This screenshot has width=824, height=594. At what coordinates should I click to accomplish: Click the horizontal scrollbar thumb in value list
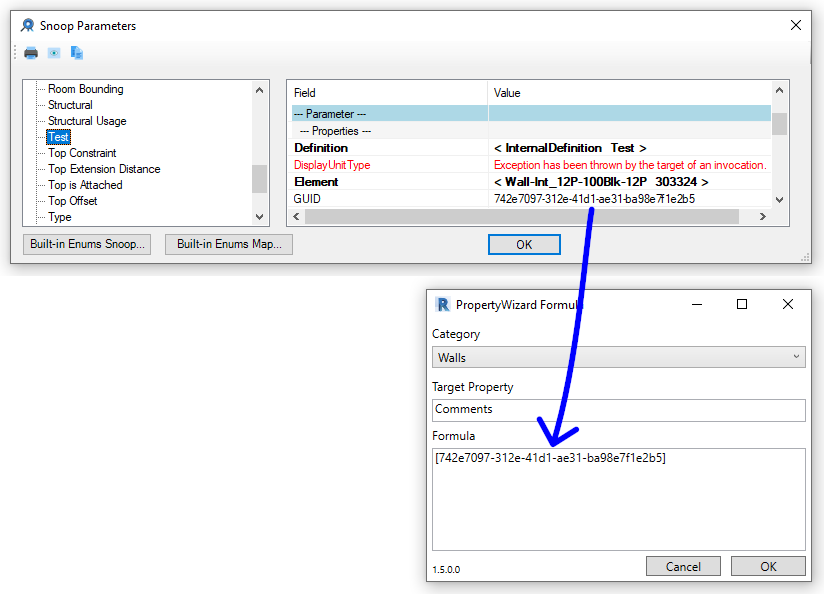pyautogui.click(x=522, y=217)
